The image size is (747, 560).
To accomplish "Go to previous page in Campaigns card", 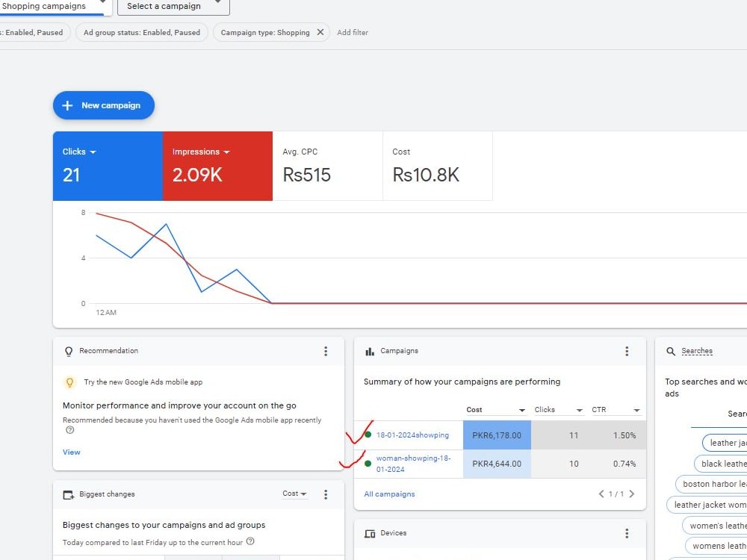I will (601, 494).
